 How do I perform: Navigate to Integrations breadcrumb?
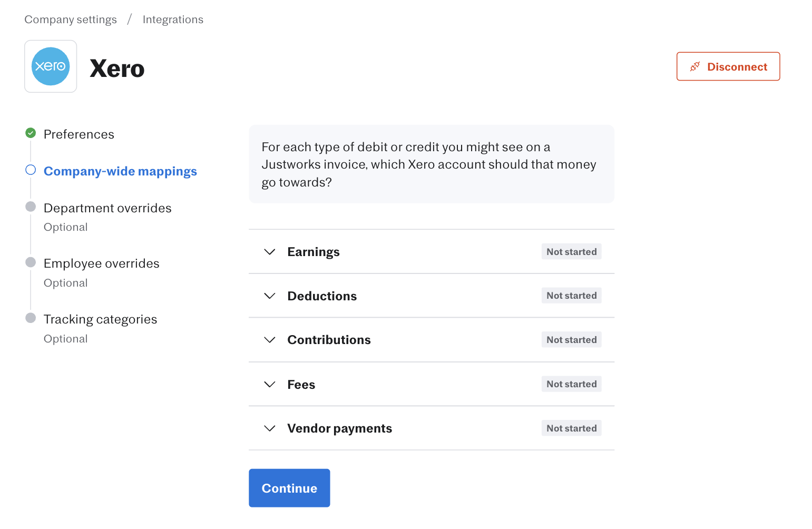(173, 19)
